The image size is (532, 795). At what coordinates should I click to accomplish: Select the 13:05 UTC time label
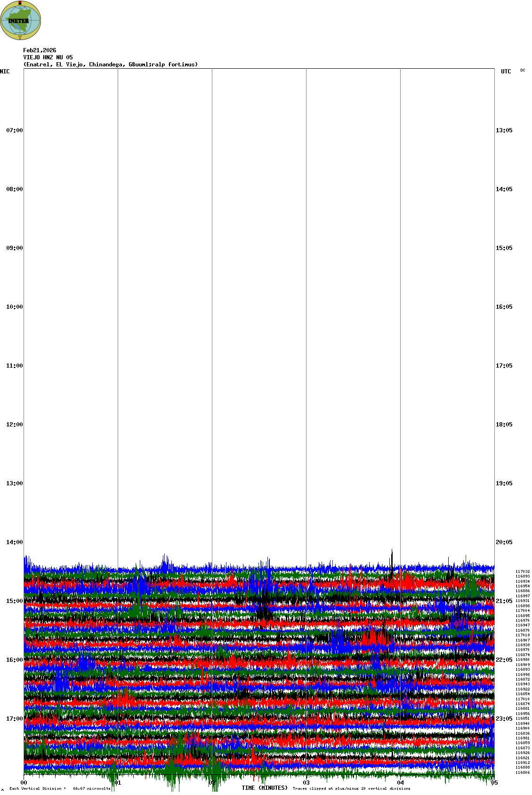[504, 130]
